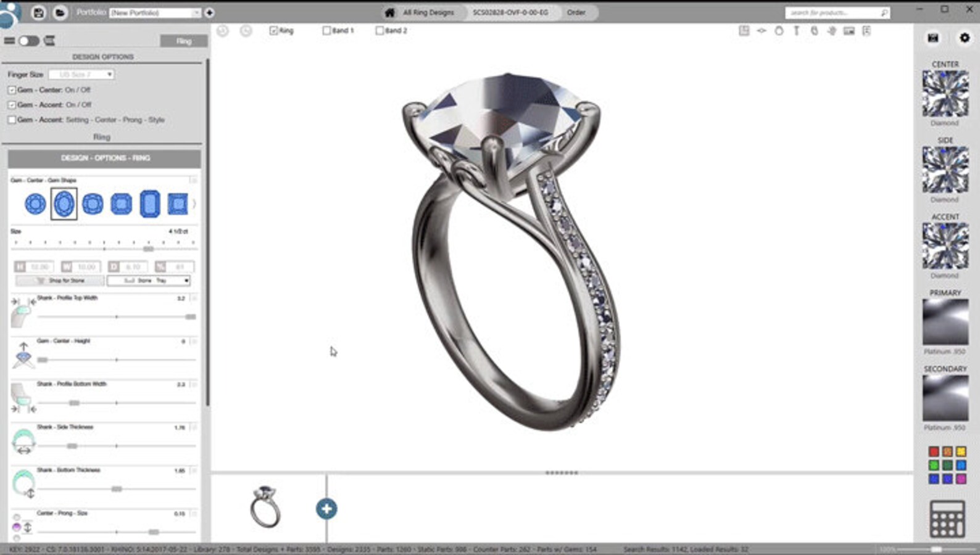Switch to the Order tab

pos(576,12)
